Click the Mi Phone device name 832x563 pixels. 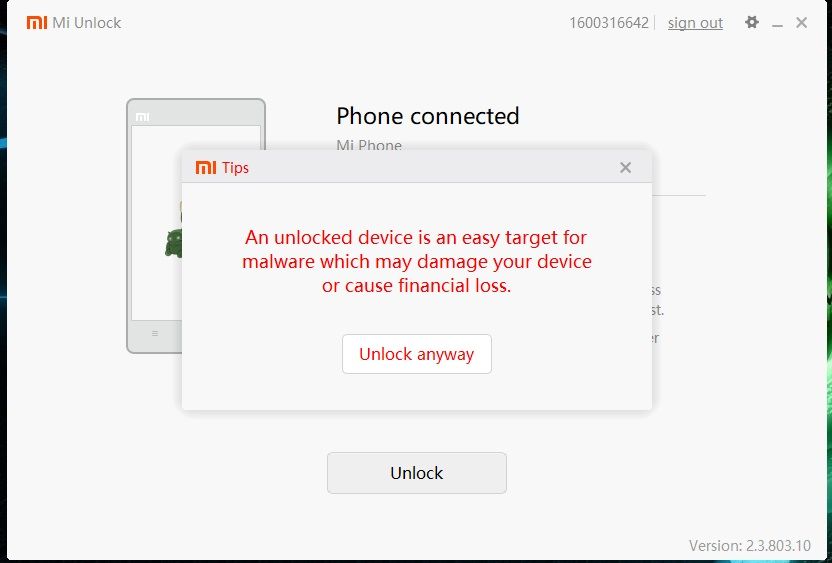coord(369,145)
